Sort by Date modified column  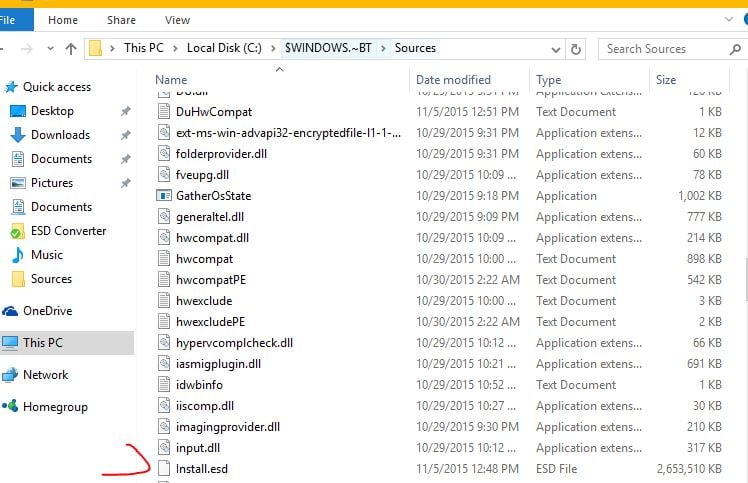pos(453,80)
